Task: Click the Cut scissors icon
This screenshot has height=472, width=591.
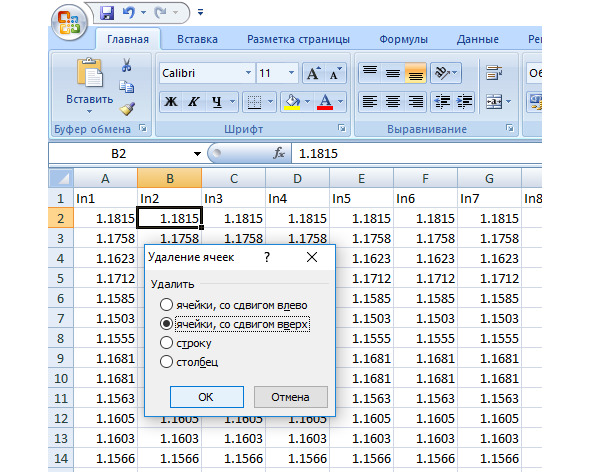Action: 126,65
